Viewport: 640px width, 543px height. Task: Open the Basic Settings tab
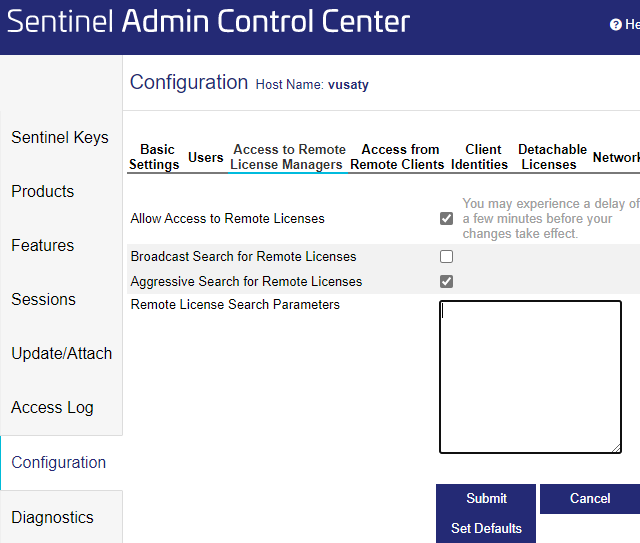click(154, 157)
